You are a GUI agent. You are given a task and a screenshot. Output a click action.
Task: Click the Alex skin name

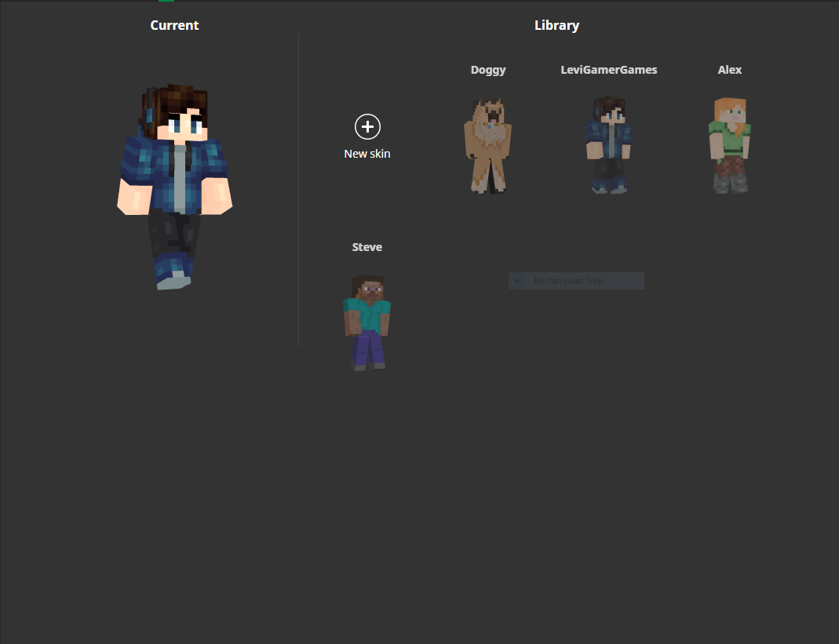tap(730, 70)
